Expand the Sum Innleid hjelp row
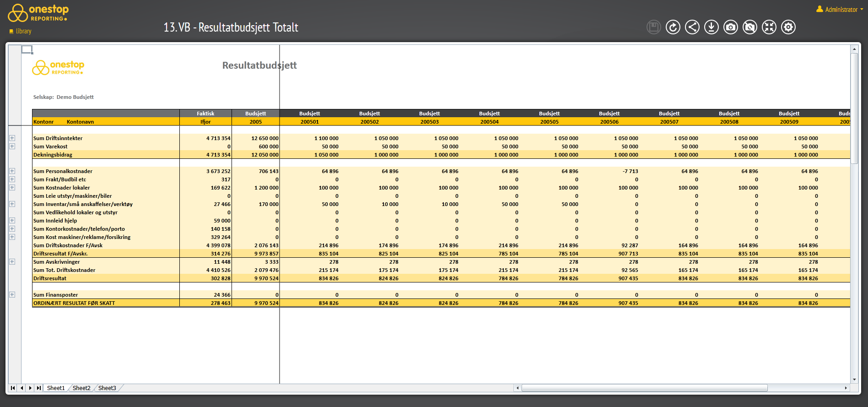 [12, 221]
